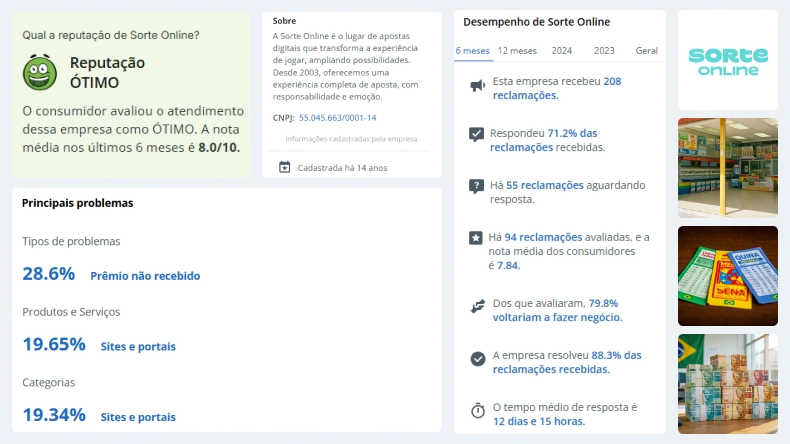Click the stopwatch response time icon

pyautogui.click(x=477, y=410)
